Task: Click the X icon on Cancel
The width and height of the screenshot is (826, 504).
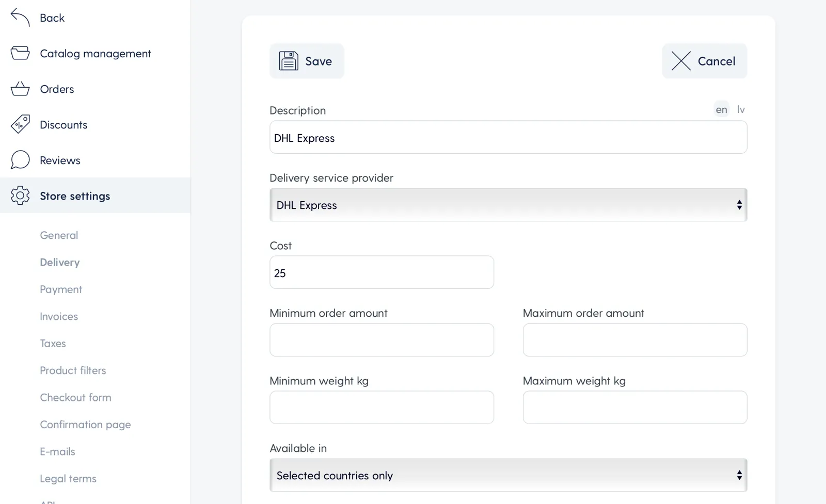Action: click(681, 61)
